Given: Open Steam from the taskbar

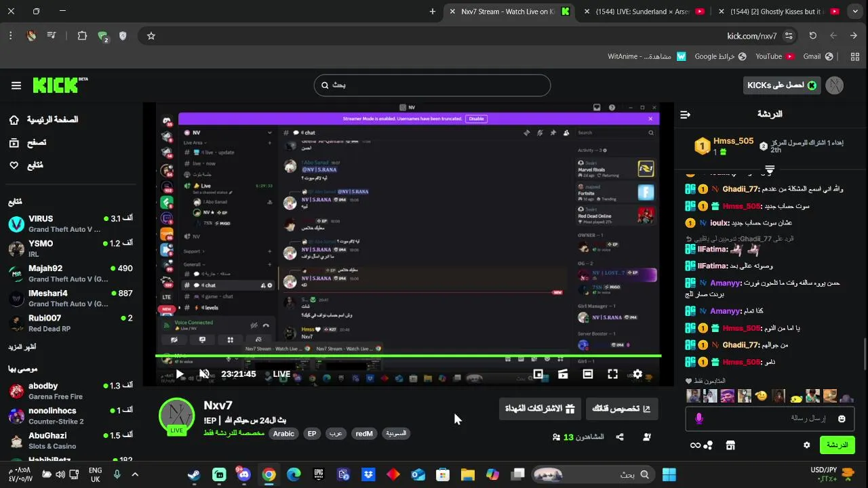Looking at the screenshot, I should pyautogui.click(x=194, y=474).
